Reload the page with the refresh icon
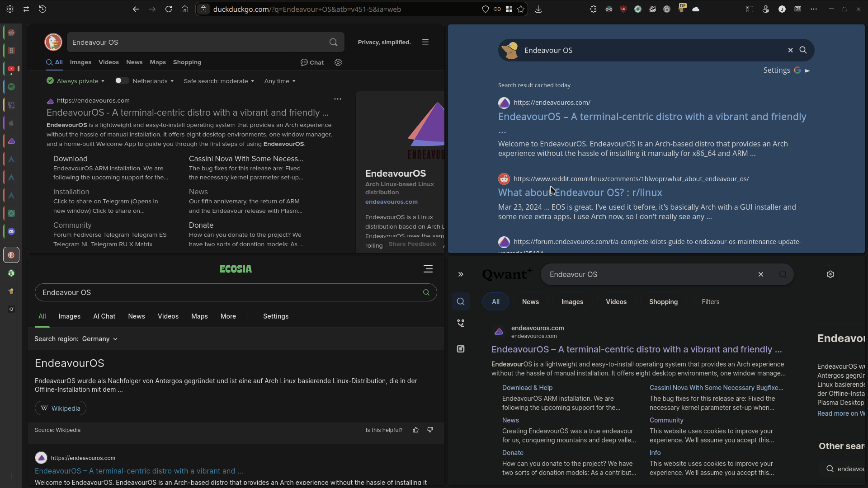Screen dimensions: 868x488 [169, 9]
